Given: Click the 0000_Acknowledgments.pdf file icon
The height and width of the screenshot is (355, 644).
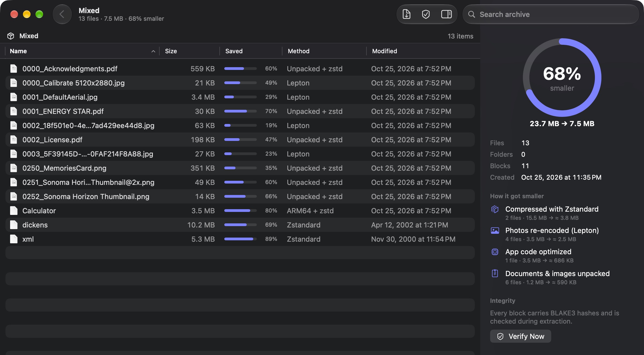Looking at the screenshot, I should coord(14,69).
